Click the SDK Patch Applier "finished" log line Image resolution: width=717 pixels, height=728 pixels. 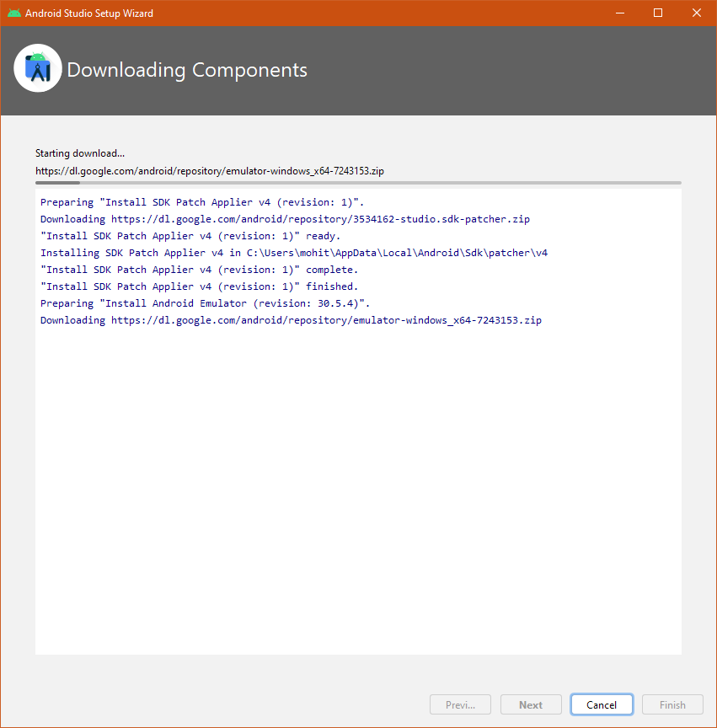pos(199,286)
